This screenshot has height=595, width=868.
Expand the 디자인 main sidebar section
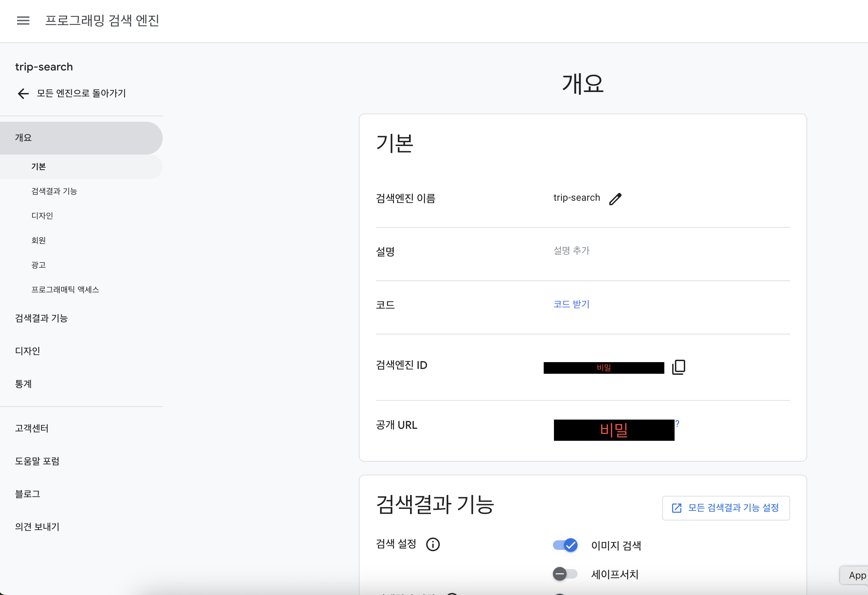pos(27,351)
